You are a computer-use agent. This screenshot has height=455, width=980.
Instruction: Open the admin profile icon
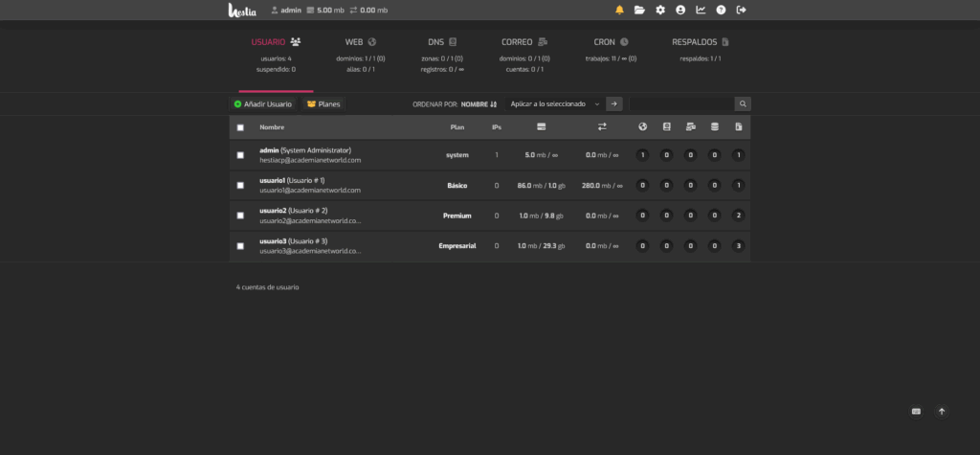click(x=680, y=10)
